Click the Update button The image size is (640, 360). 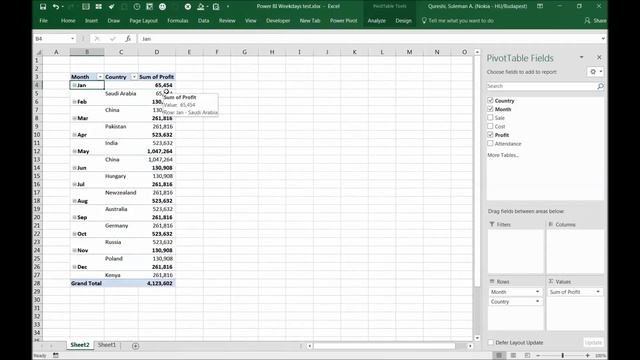pos(593,342)
